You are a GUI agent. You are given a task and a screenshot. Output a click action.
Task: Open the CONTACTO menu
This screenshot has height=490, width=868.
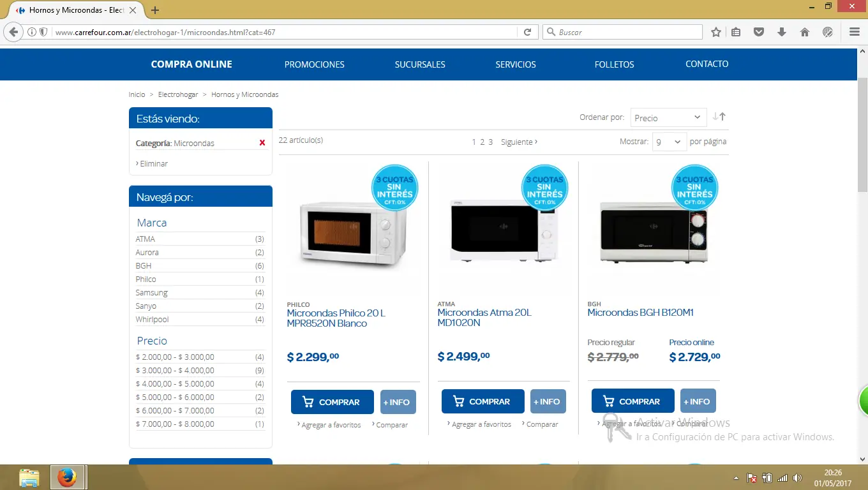point(707,64)
